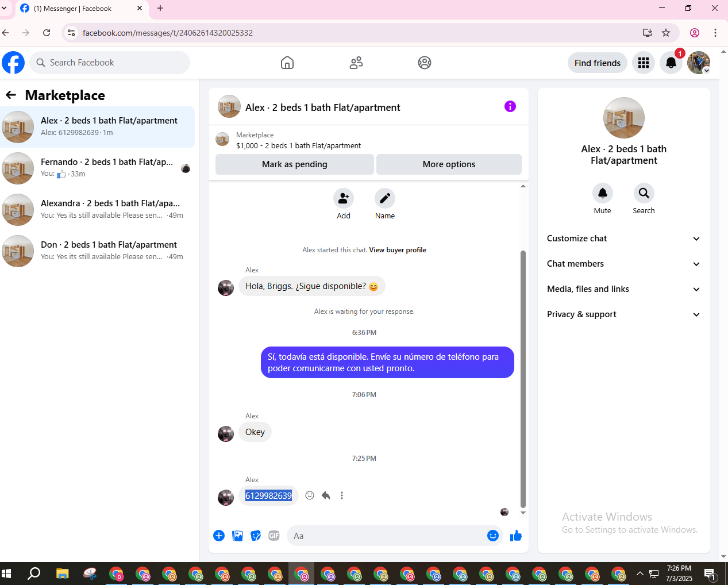Open a new browser tab
The image size is (728, 585).
click(160, 9)
